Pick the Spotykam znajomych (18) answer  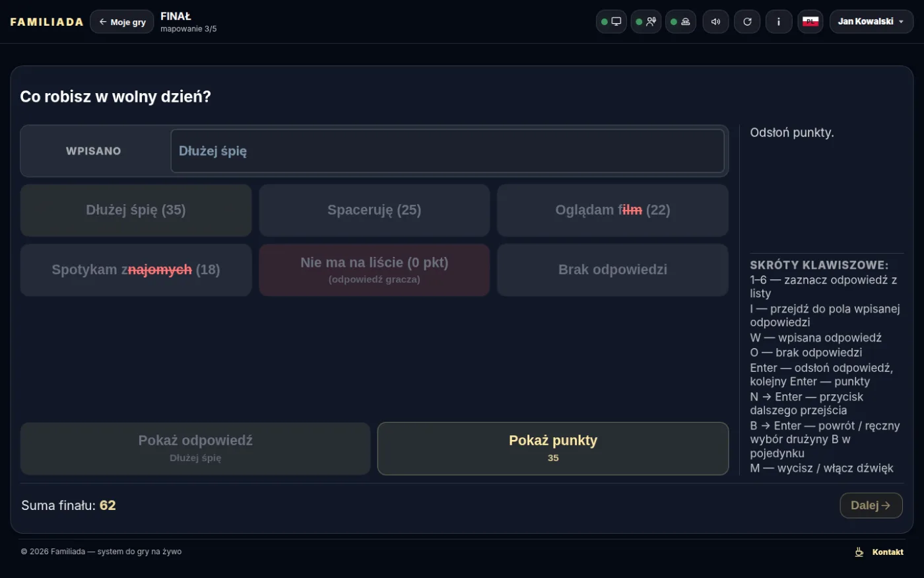136,270
